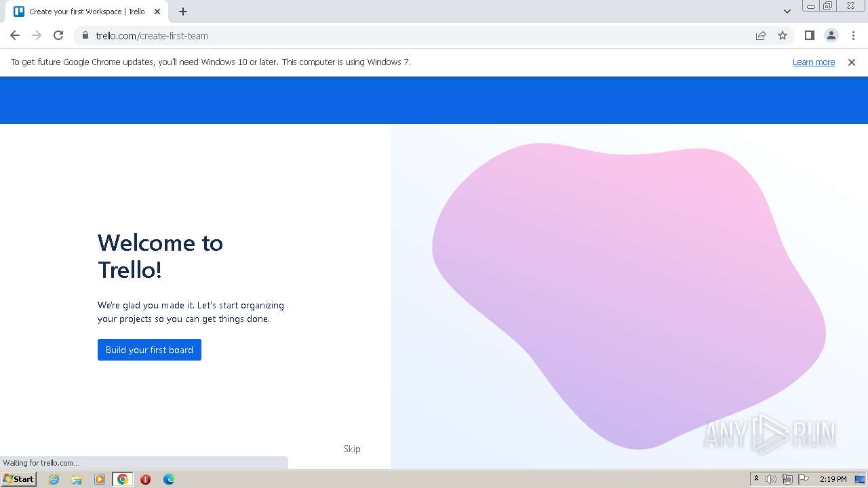Select the Create your first Workspace | Trello tab
Image resolution: width=868 pixels, height=488 pixels.
point(87,12)
